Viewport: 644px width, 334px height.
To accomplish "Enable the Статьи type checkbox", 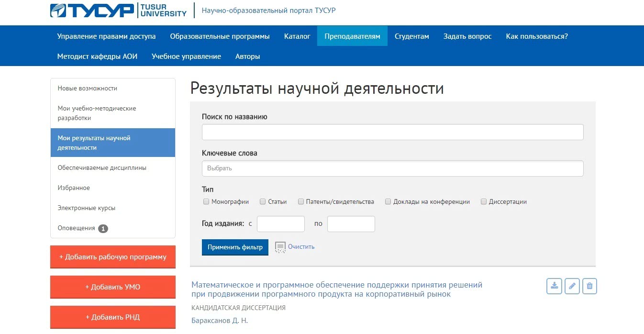I will pos(263,202).
